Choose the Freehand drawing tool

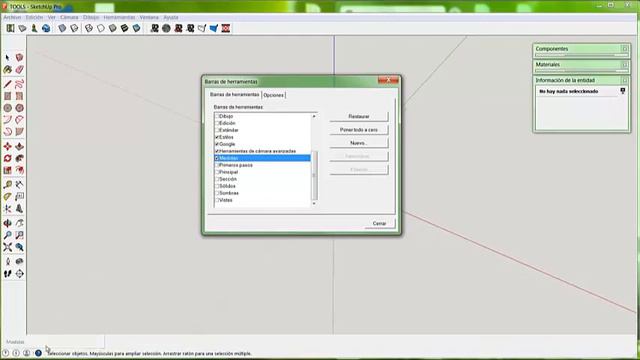click(19, 84)
